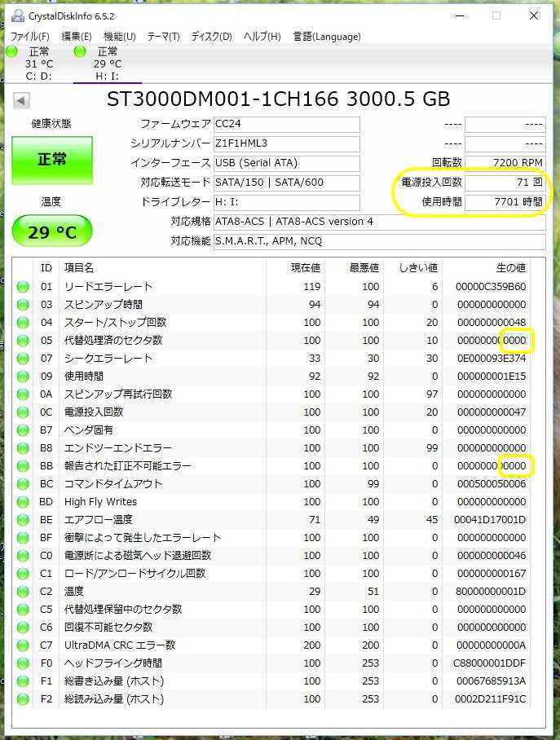The image size is (560, 740).
Task: Click the green 正常 health status button
Action: click(52, 160)
